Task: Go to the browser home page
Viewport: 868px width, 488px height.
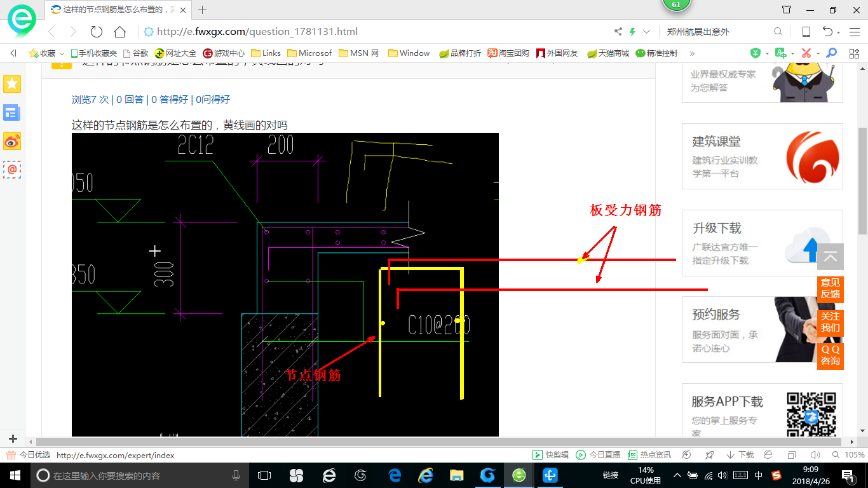Action: pyautogui.click(x=119, y=32)
